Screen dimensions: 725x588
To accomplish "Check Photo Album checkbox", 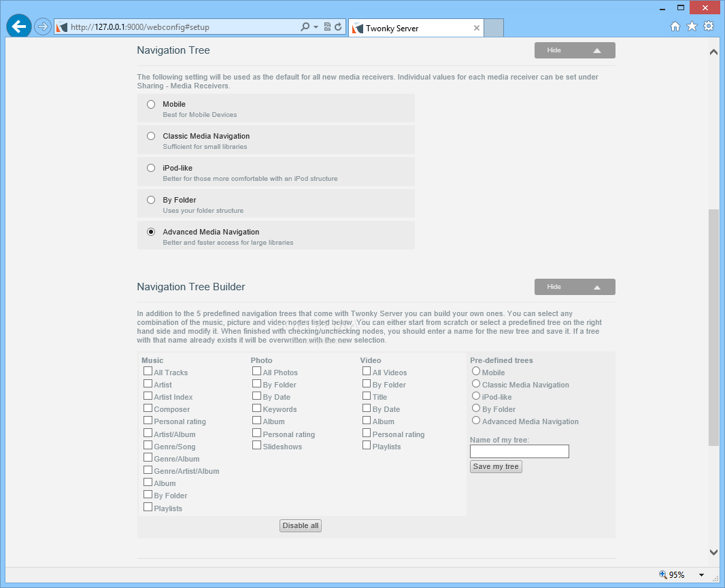I will click(x=256, y=420).
